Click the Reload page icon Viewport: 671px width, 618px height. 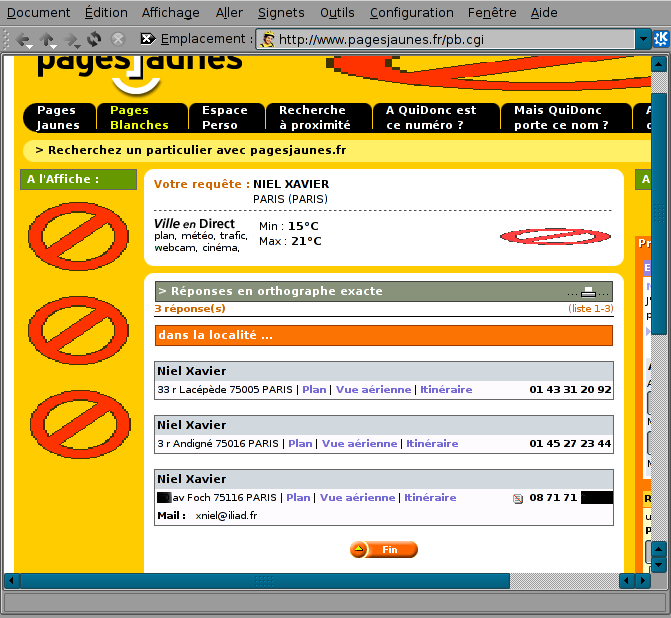click(94, 39)
